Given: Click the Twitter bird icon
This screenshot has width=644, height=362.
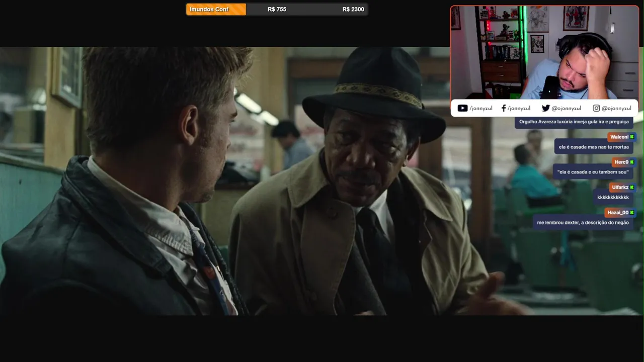Looking at the screenshot, I should (546, 108).
